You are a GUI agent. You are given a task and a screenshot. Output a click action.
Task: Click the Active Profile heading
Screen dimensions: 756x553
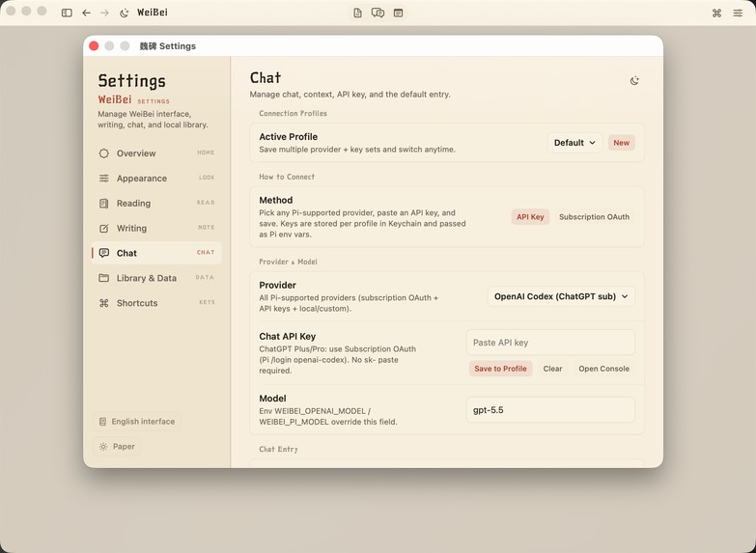pyautogui.click(x=289, y=137)
